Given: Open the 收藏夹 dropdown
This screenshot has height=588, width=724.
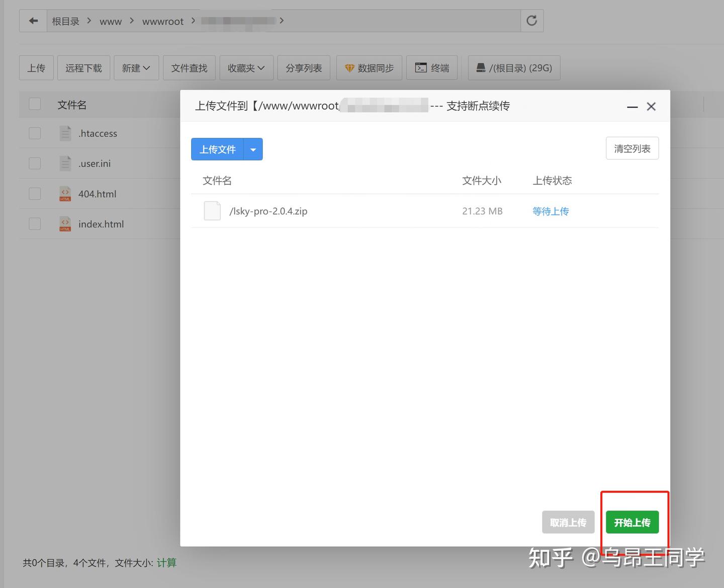Looking at the screenshot, I should (246, 67).
